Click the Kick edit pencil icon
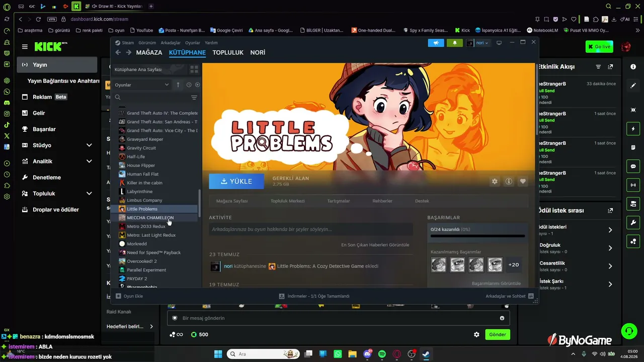This screenshot has width=644, height=362. tap(633, 86)
